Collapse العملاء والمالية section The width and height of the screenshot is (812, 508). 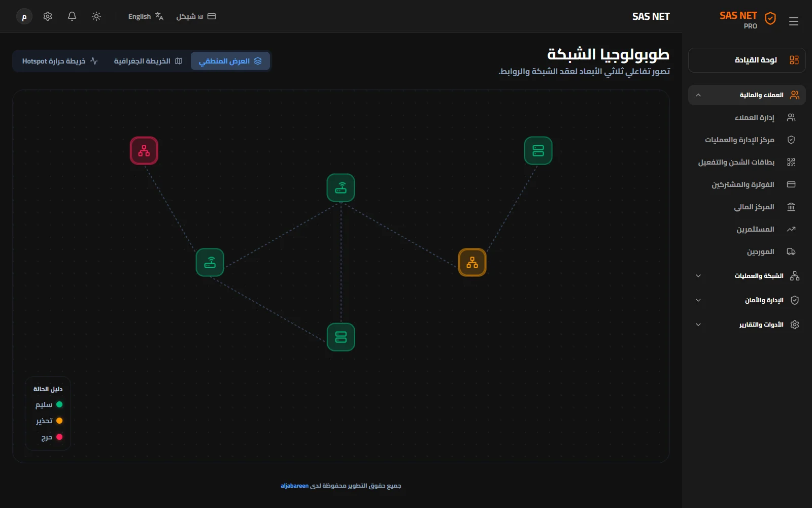[747, 95]
